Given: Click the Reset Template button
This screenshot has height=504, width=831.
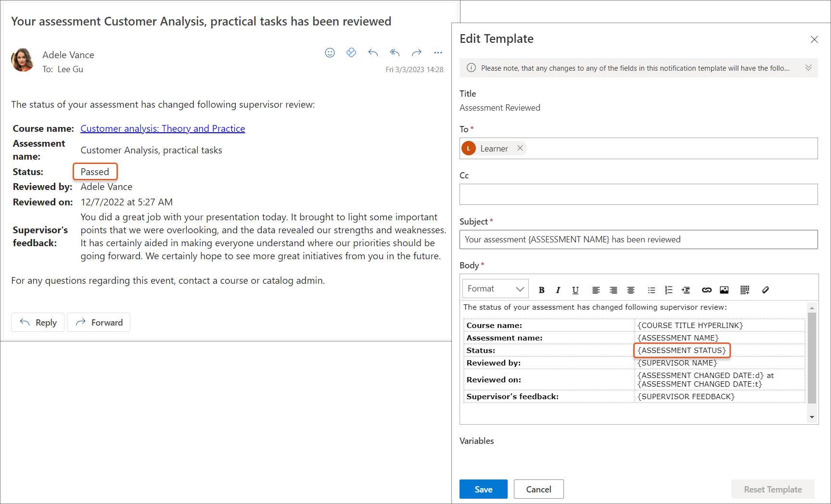Looking at the screenshot, I should [772, 489].
